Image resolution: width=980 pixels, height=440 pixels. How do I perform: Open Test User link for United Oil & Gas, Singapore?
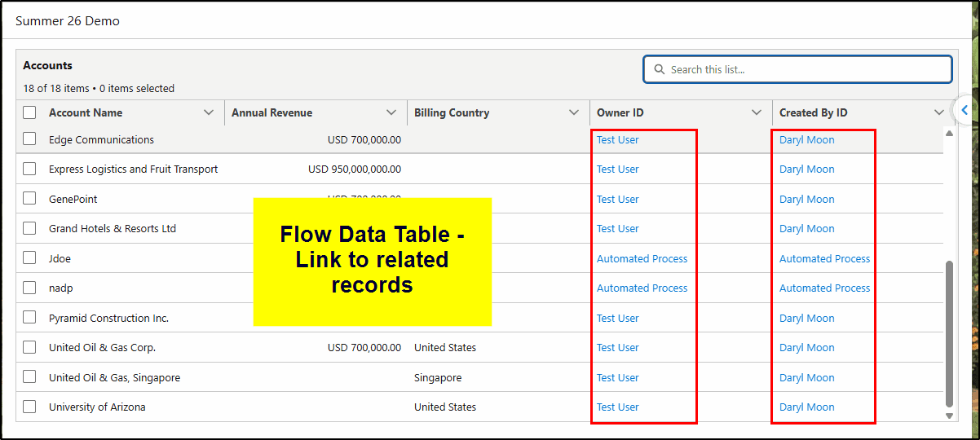(617, 377)
